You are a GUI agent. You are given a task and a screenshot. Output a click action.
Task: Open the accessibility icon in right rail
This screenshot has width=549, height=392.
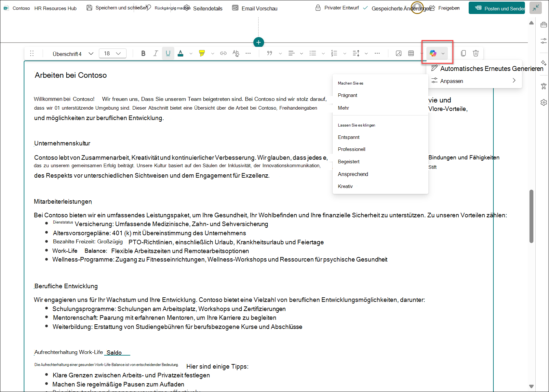(543, 86)
